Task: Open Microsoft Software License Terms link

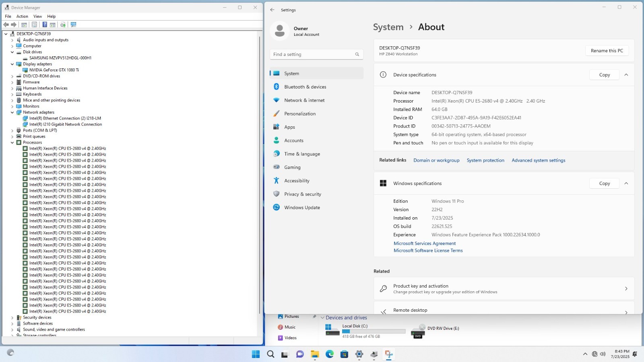Action: [x=428, y=251]
